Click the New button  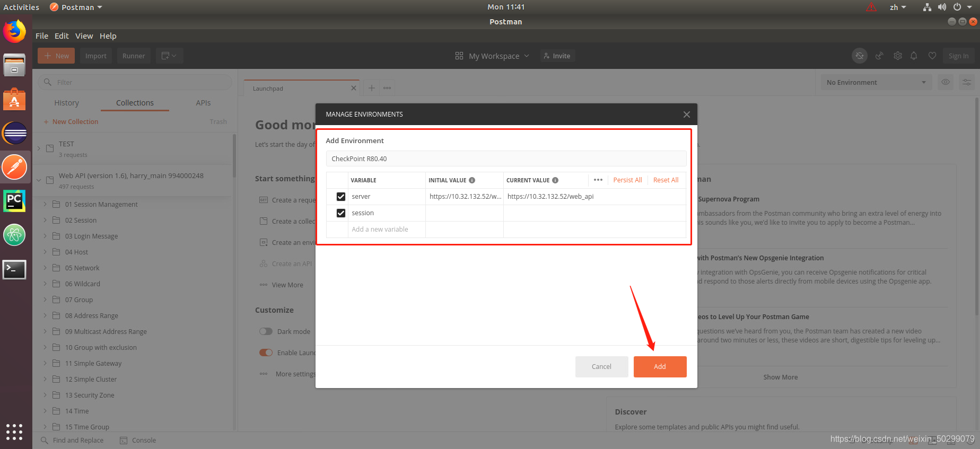[56, 56]
